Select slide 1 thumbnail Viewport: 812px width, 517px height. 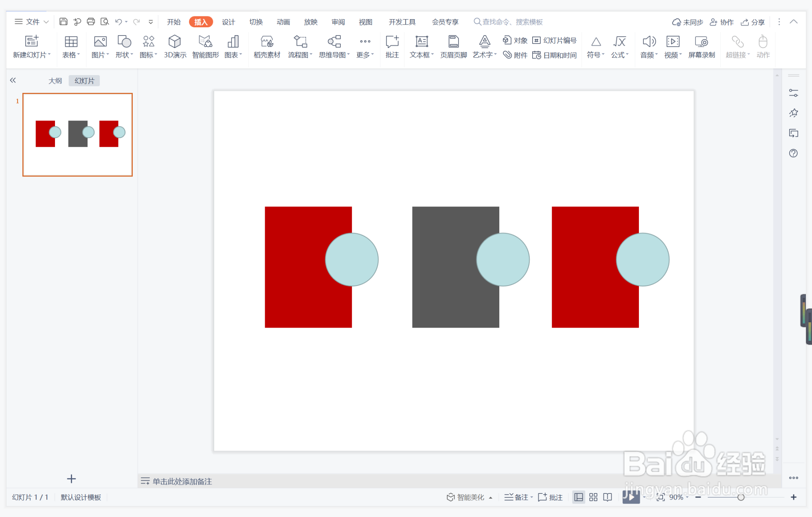pyautogui.click(x=77, y=134)
